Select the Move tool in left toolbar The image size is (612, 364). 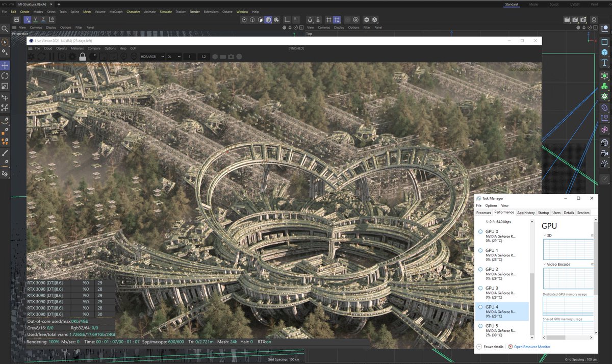[x=5, y=65]
